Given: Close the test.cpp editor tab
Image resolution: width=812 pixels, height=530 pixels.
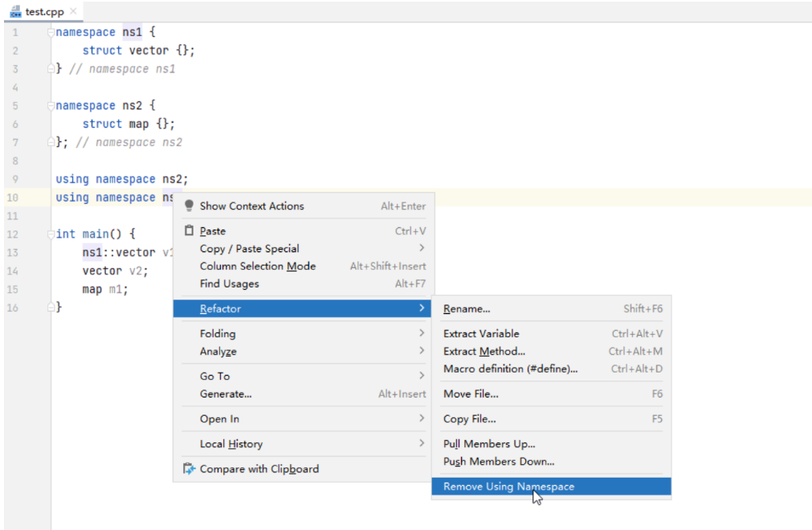Looking at the screenshot, I should click(73, 11).
